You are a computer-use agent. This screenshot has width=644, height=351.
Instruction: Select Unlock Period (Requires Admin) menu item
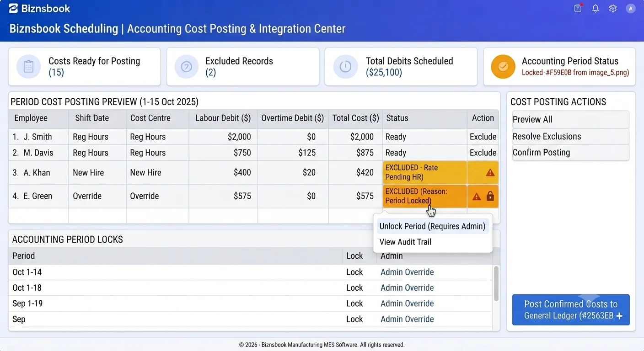432,226
